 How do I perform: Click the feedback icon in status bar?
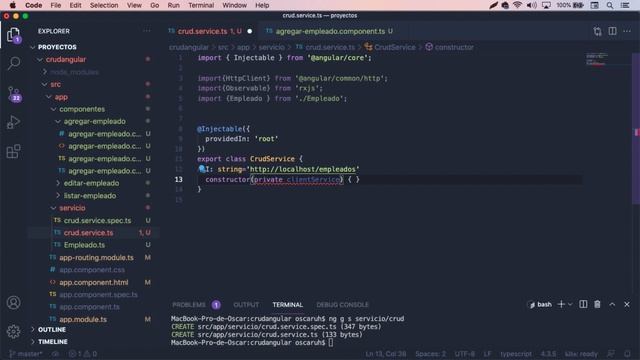point(611,354)
